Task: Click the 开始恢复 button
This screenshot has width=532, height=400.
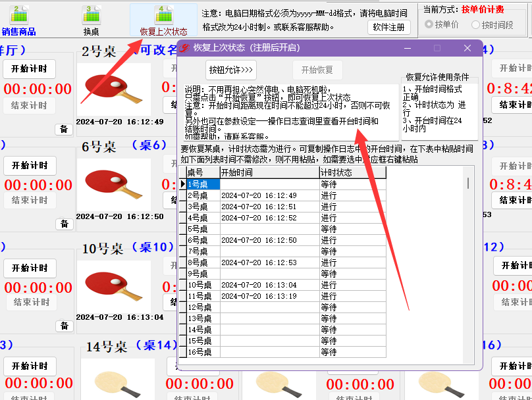Action: (x=317, y=70)
